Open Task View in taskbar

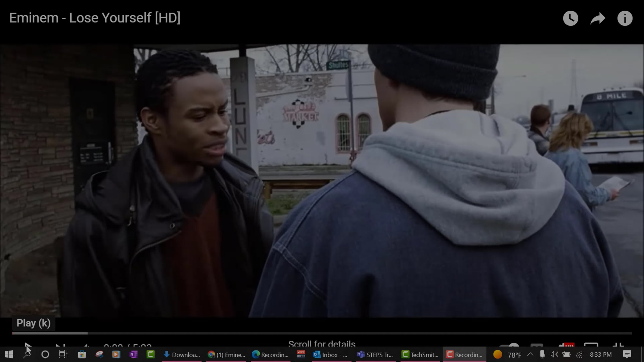coord(63,354)
